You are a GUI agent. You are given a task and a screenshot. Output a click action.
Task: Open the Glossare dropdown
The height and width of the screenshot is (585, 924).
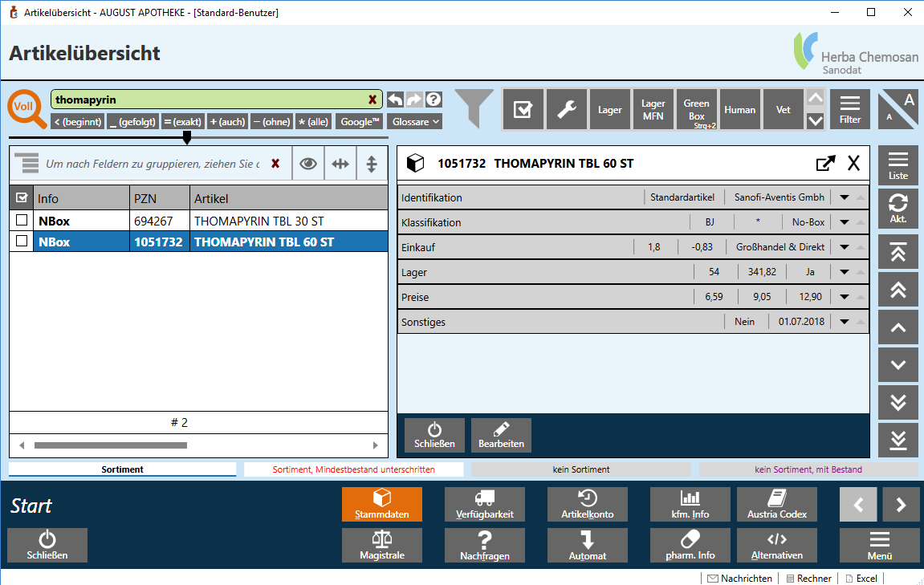point(415,122)
